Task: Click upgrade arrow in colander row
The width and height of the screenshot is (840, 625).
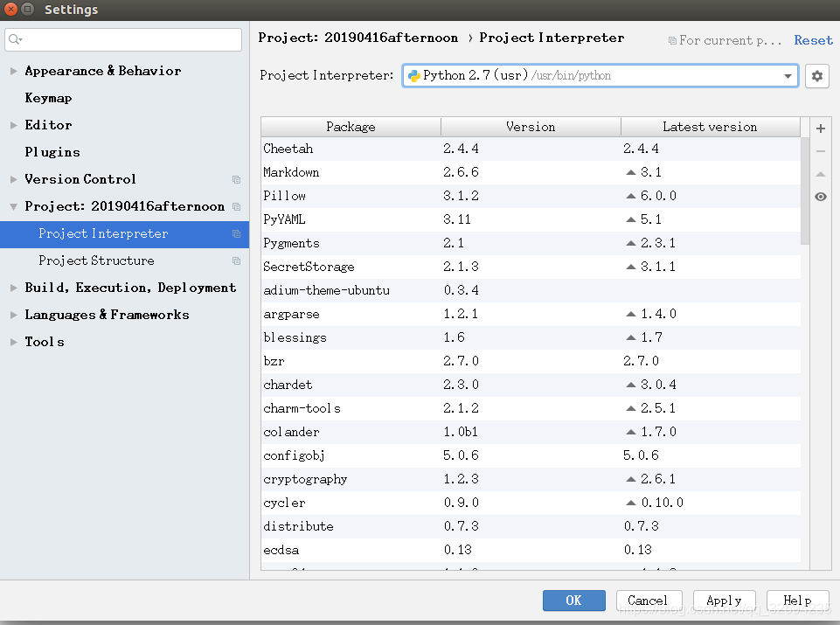Action: tap(631, 432)
